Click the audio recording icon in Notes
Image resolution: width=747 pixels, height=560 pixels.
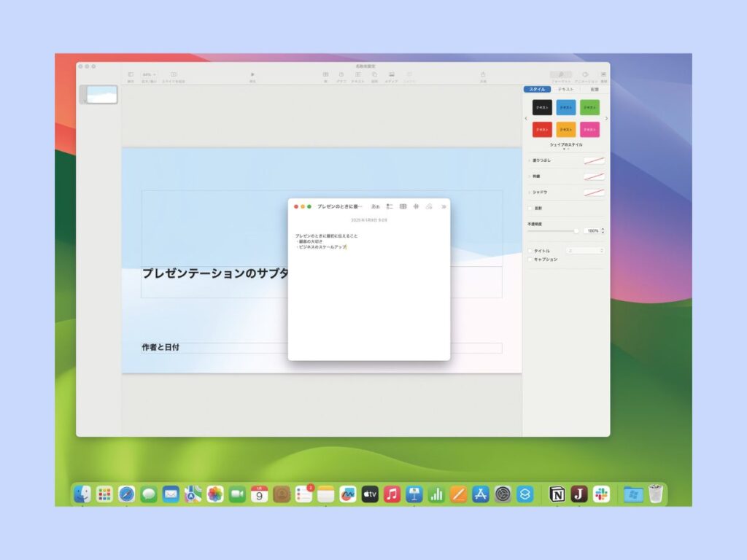(x=416, y=206)
